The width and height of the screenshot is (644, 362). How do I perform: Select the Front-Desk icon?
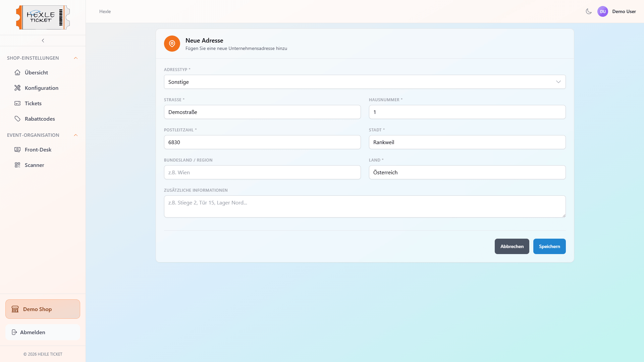pyautogui.click(x=17, y=149)
